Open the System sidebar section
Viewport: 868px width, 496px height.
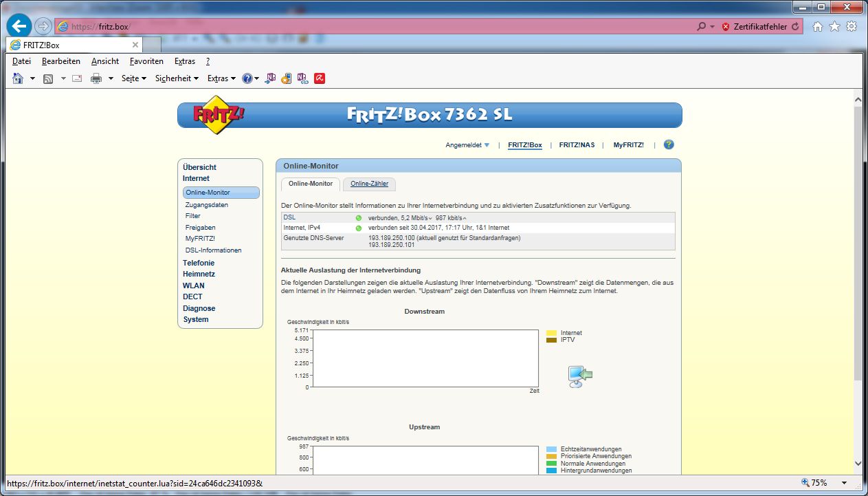pos(195,319)
